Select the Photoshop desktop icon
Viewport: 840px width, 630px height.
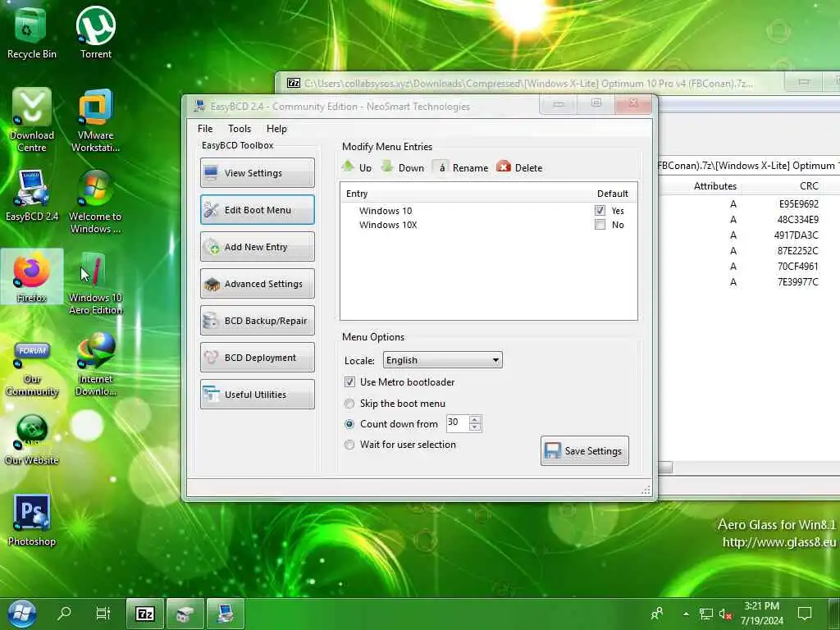click(32, 519)
